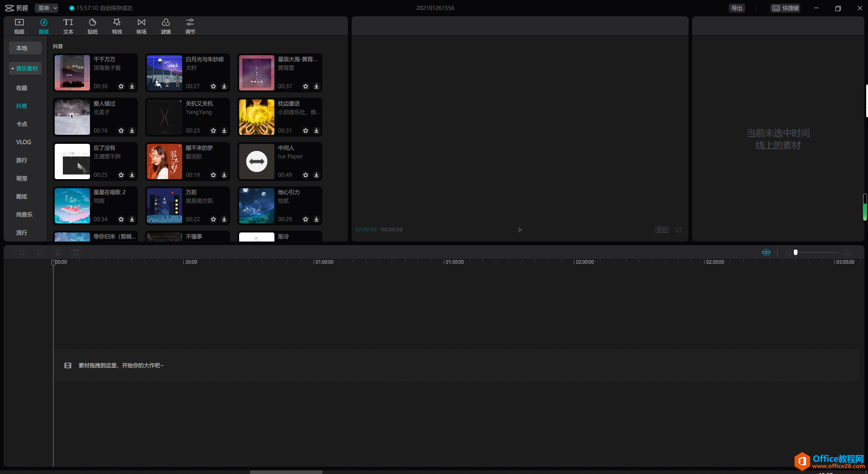
Task: Favorite the song 地心引力
Action: 306,219
